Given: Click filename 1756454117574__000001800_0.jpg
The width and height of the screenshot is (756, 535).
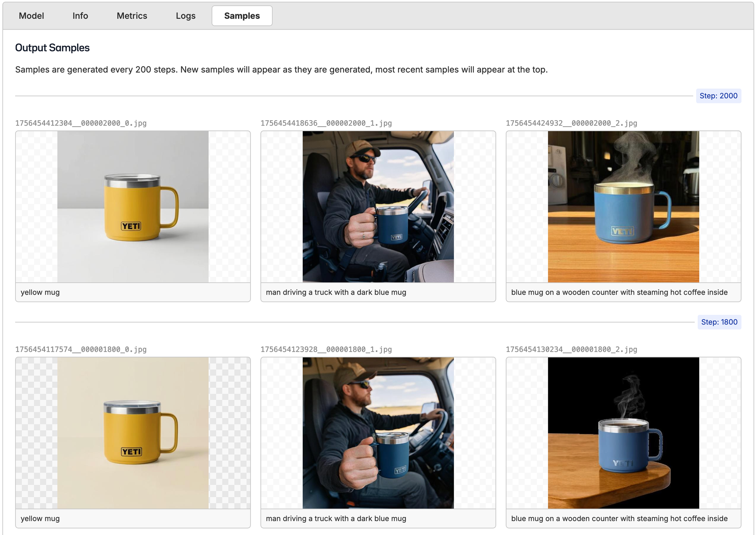Looking at the screenshot, I should click(x=81, y=349).
